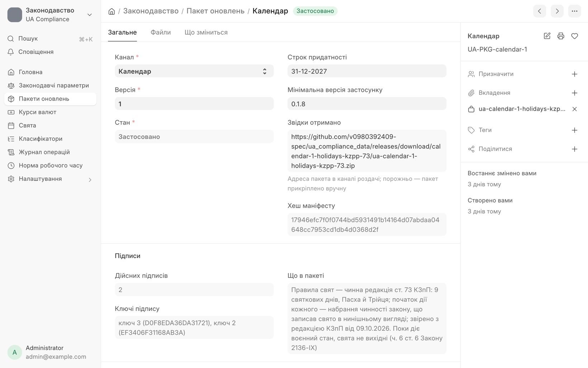The height and width of the screenshot is (368, 588).
Task: Open Класифікатори in the sidebar
Action: [50, 139]
